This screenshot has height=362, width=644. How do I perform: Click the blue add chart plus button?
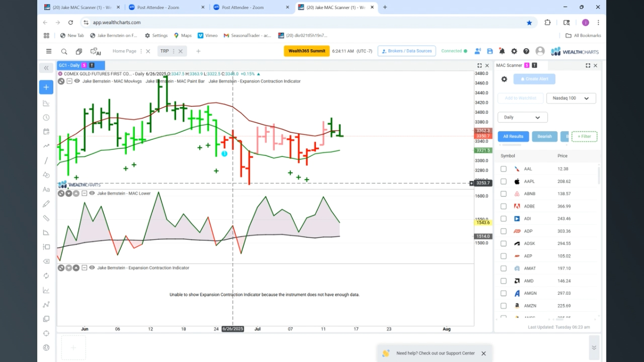(46, 87)
